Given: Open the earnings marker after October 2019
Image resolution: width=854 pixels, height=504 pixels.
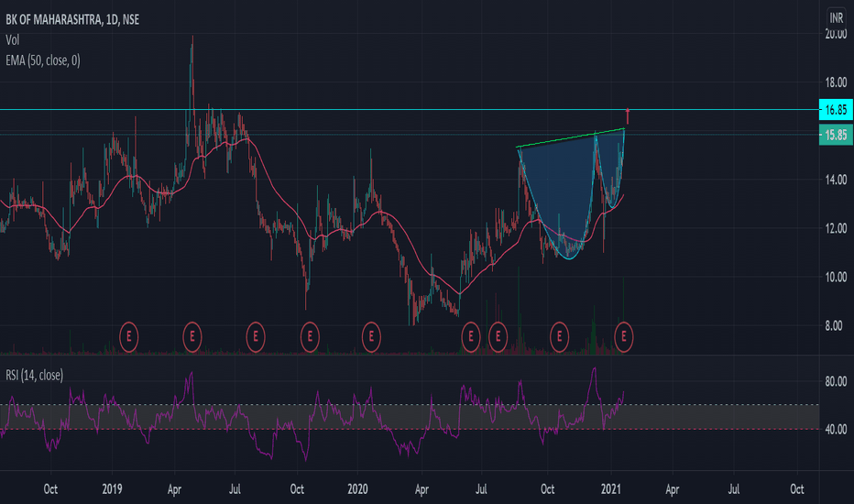Looking at the screenshot, I should coord(310,337).
